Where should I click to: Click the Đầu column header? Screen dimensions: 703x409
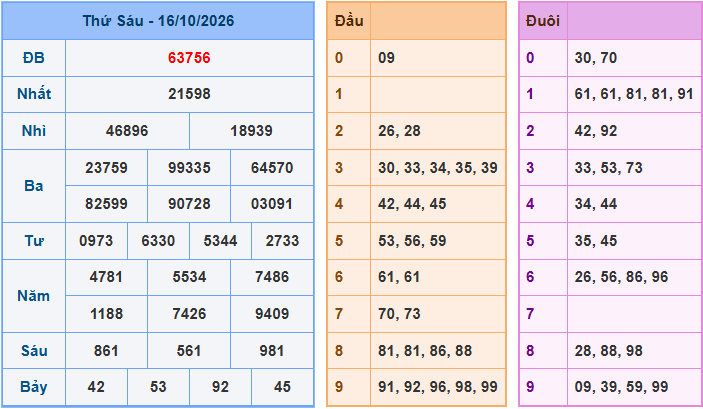tap(349, 21)
